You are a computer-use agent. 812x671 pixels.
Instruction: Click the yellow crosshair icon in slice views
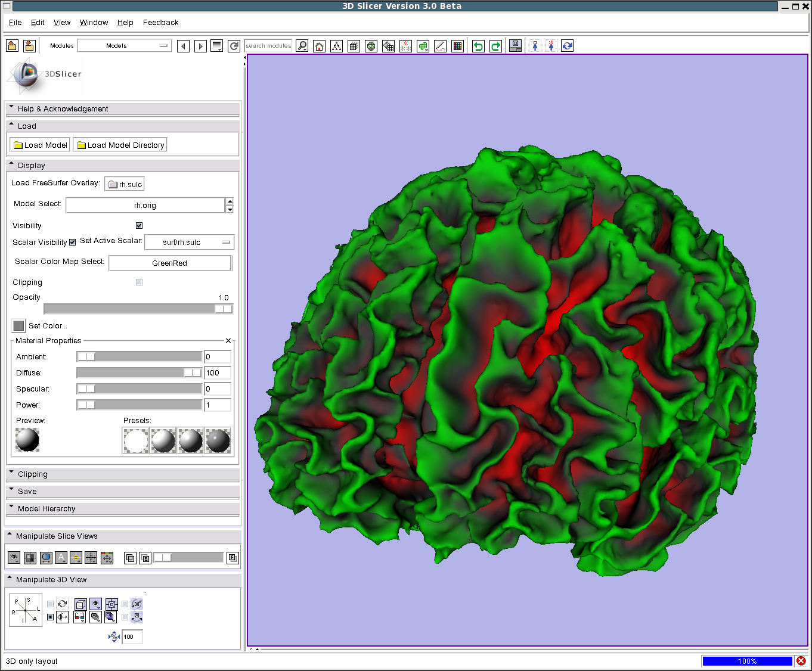click(76, 558)
